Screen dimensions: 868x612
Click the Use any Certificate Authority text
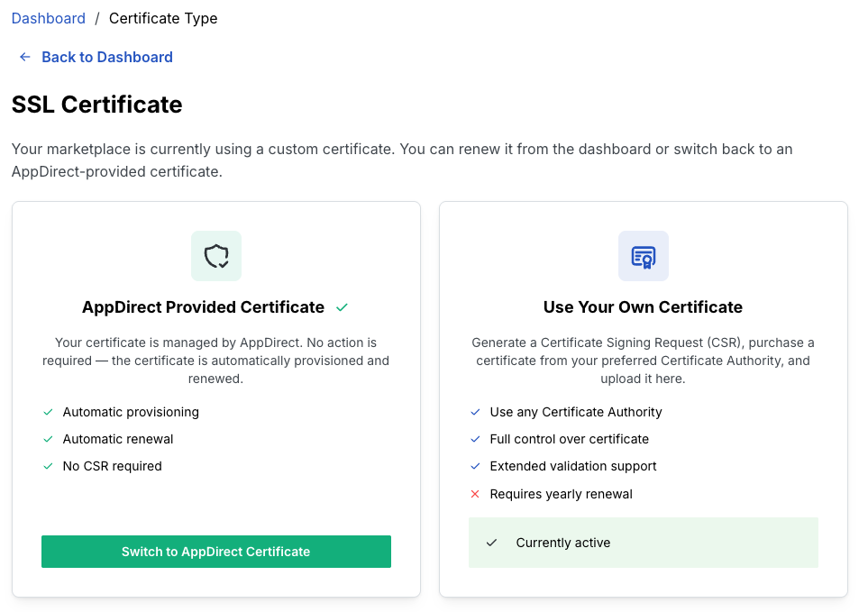click(576, 412)
